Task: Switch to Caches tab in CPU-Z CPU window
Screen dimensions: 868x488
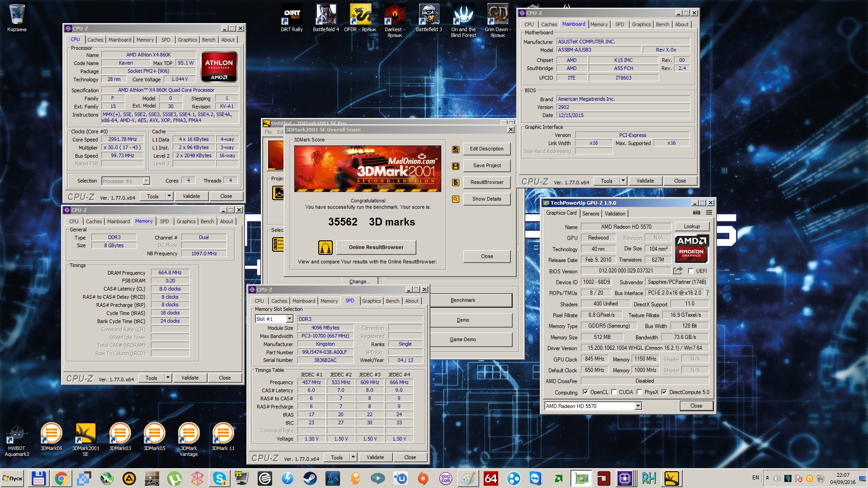Action: [95, 40]
